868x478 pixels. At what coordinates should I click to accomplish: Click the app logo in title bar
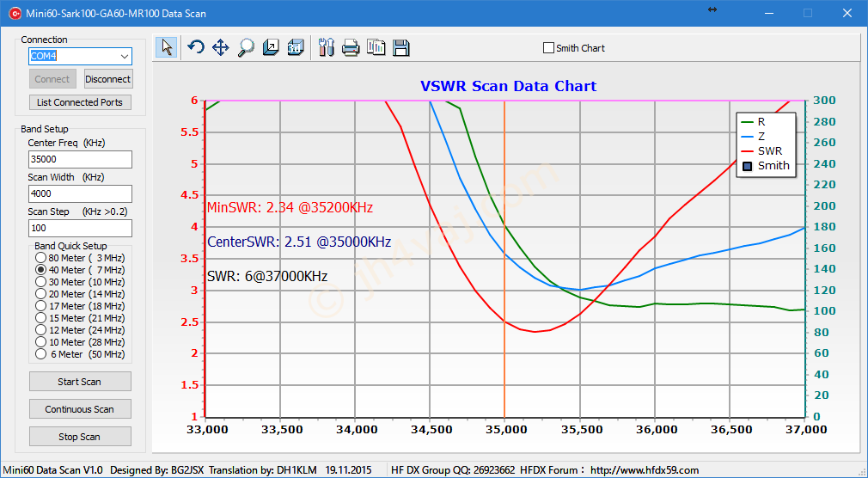pyautogui.click(x=14, y=13)
